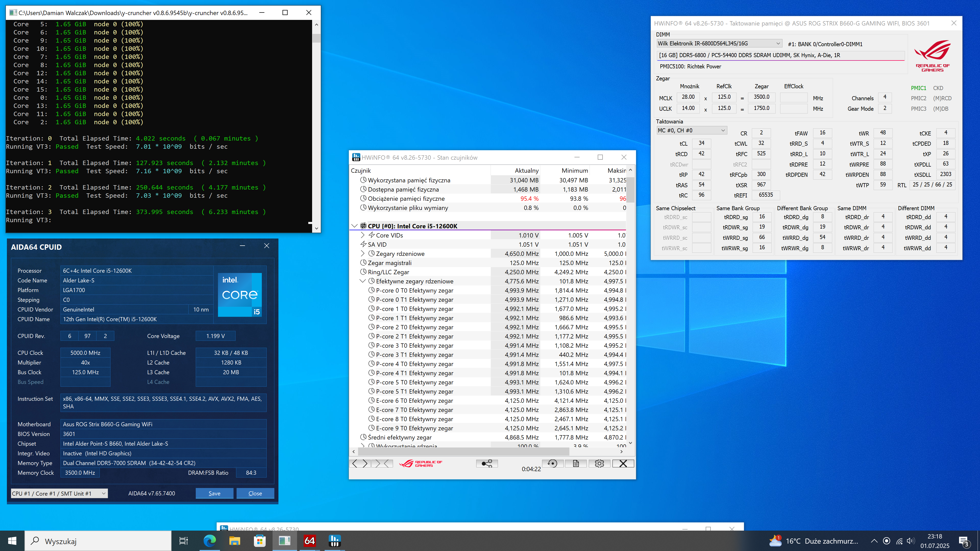Screen dimensions: 980x551
Task: Click the X button in sensors toolbar
Action: pos(623,463)
